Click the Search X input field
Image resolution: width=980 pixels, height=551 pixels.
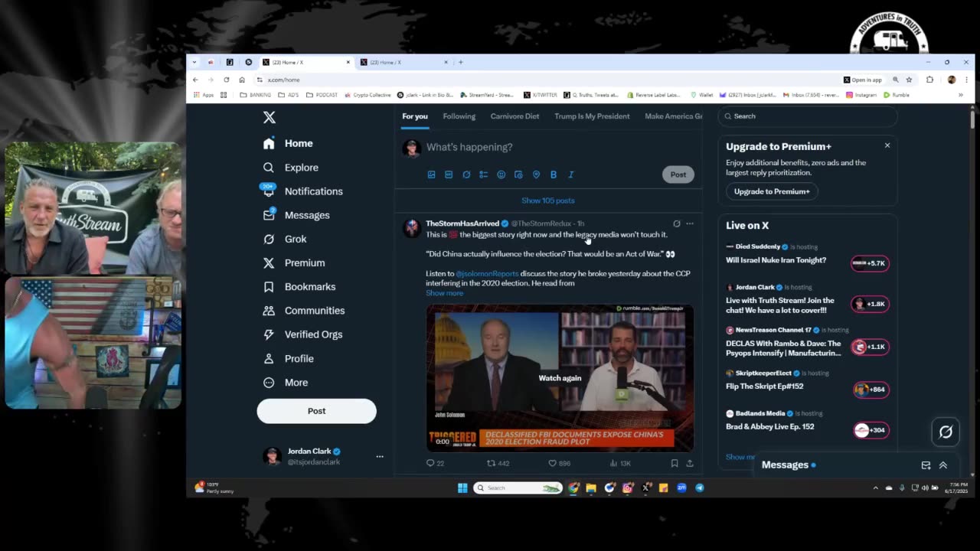[x=807, y=116]
